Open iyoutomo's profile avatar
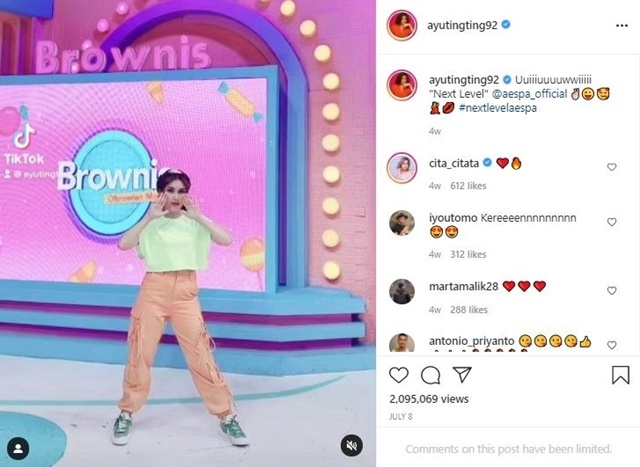 click(402, 223)
